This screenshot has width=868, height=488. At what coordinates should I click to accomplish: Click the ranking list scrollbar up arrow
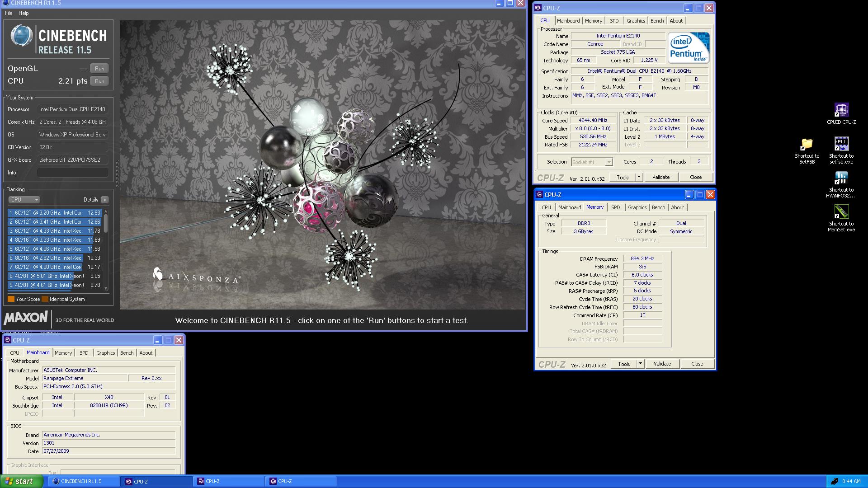coord(106,211)
